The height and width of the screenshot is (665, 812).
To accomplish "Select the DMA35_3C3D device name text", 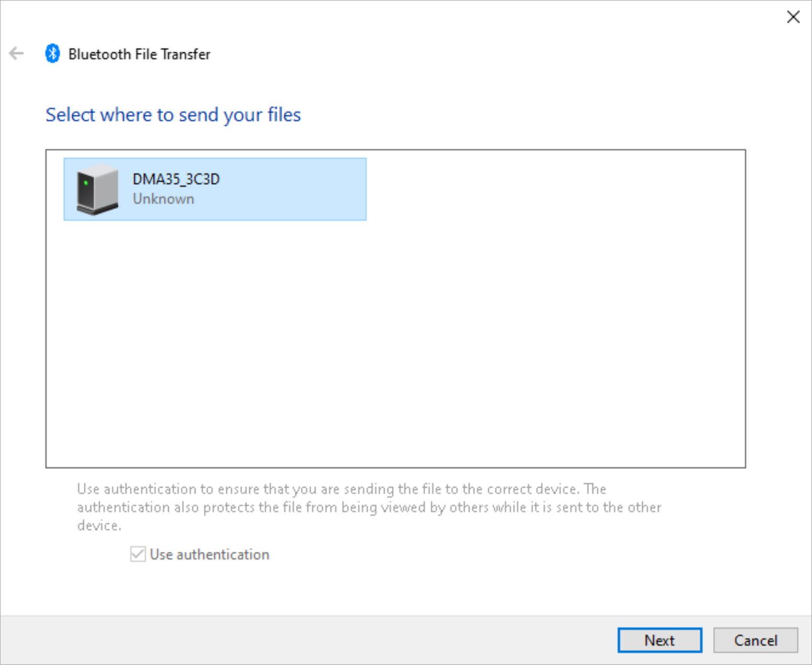I will coord(176,179).
